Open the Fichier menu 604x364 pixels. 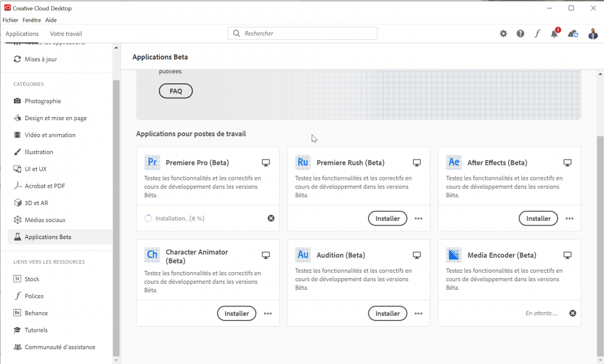[x=11, y=20]
